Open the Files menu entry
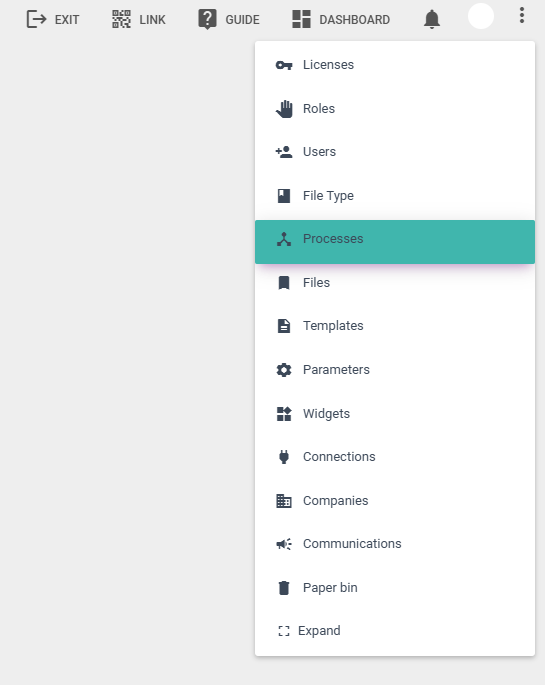 (x=395, y=283)
